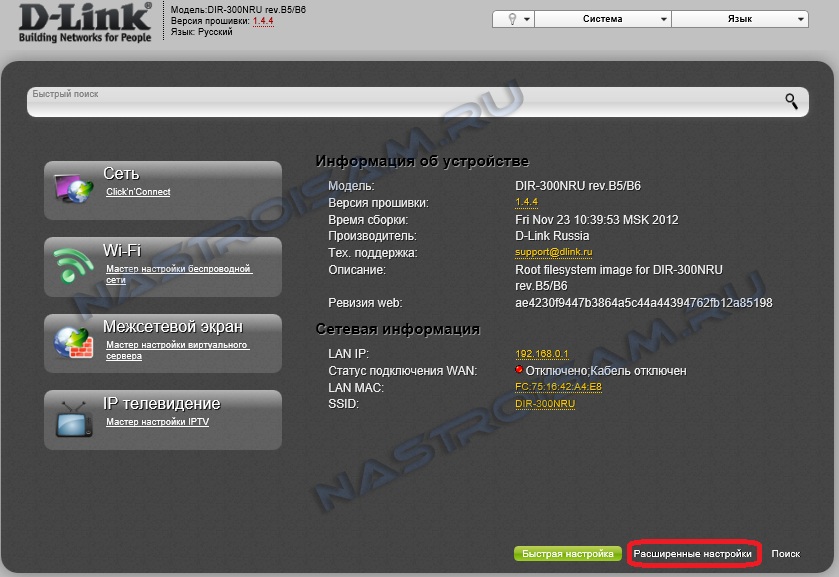Screen dimensions: 839x577
Task: Open Расширенные настройки advanced settings
Action: point(692,553)
